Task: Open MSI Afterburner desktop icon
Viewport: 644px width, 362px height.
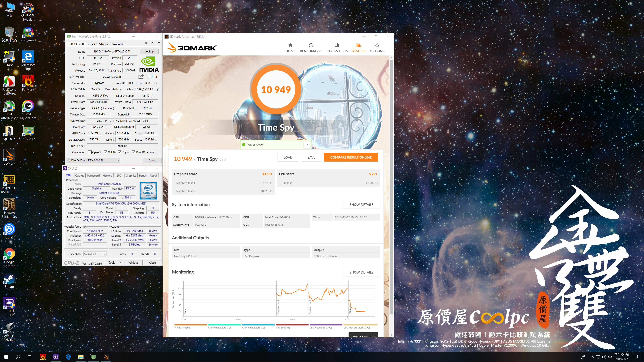Action: point(9,110)
